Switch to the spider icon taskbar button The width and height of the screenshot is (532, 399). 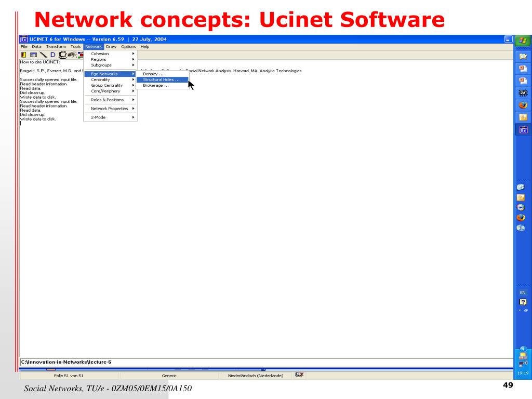click(523, 93)
